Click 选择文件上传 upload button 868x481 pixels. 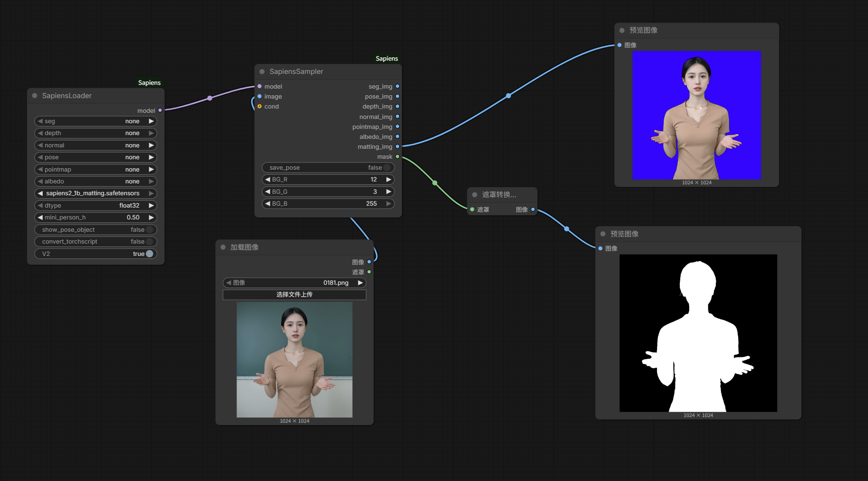tap(294, 295)
